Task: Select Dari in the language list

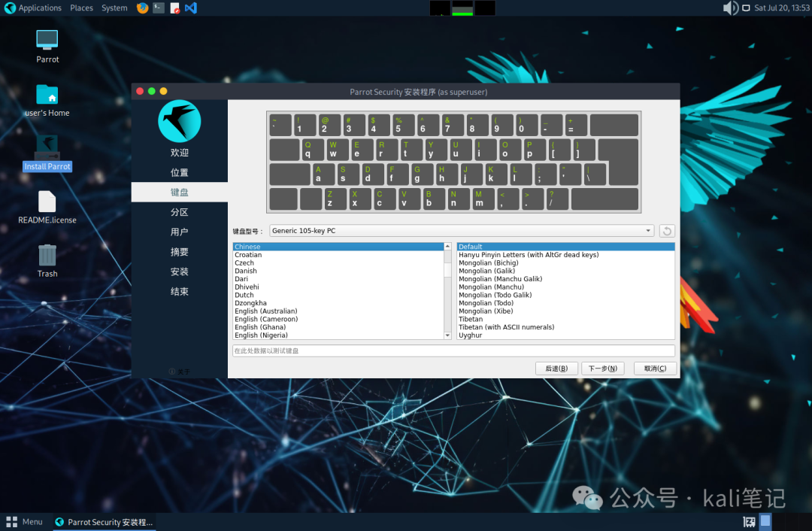Action: pyautogui.click(x=338, y=279)
